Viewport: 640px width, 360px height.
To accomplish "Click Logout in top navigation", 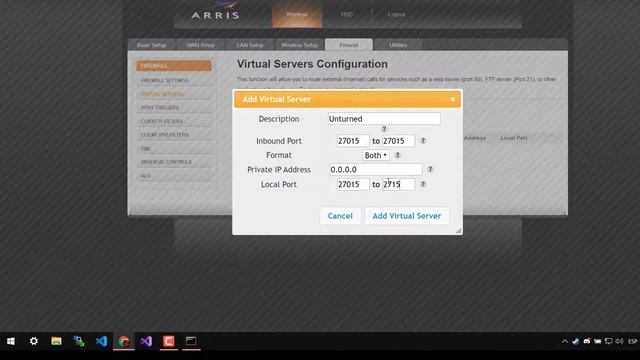I will pyautogui.click(x=397, y=14).
